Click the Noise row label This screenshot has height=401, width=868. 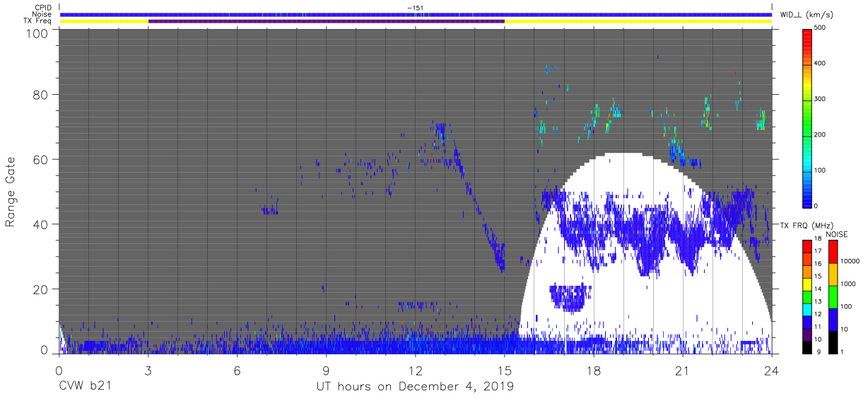pyautogui.click(x=43, y=14)
